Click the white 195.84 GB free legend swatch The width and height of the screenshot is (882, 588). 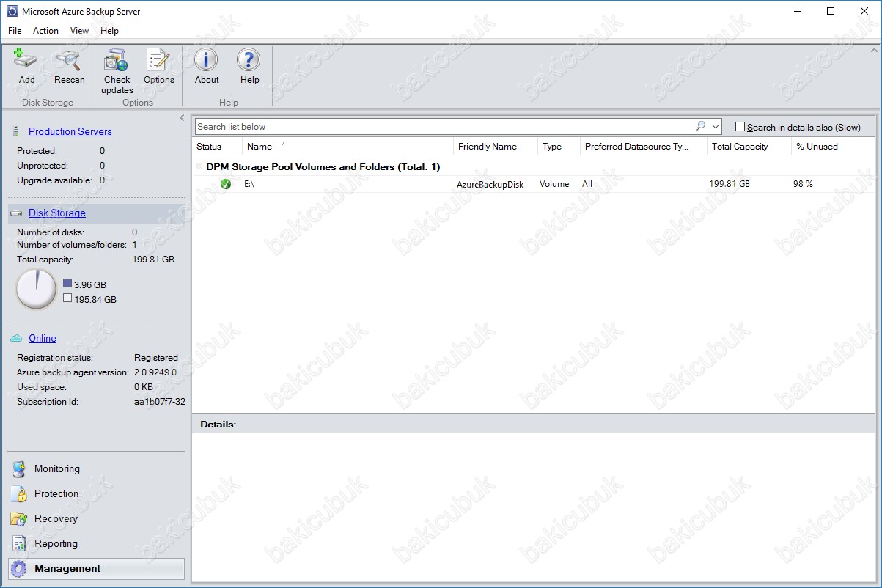(x=67, y=299)
